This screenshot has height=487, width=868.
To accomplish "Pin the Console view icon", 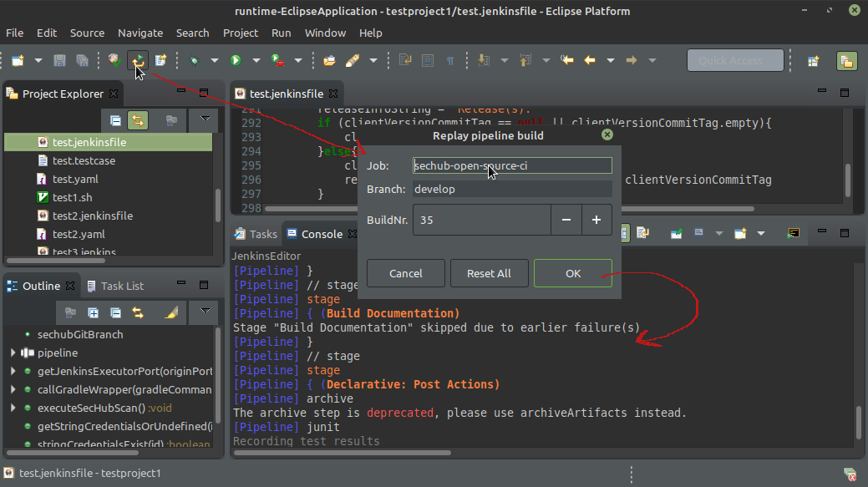I will coord(676,234).
